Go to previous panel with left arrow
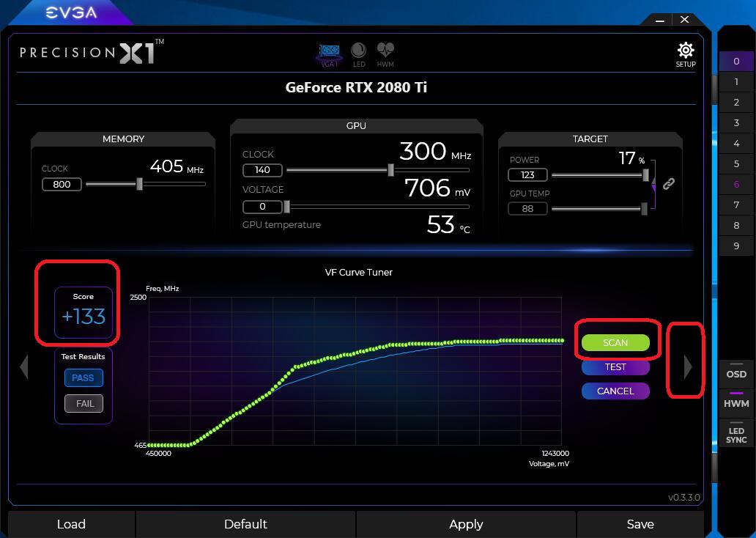 [x=24, y=366]
